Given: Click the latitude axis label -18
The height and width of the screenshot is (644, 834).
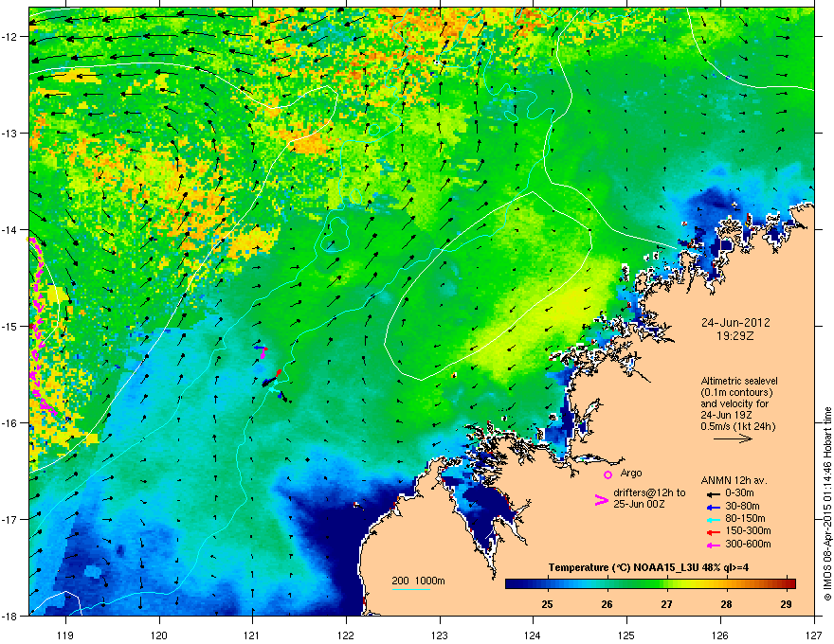Looking at the screenshot, I should [x=9, y=616].
